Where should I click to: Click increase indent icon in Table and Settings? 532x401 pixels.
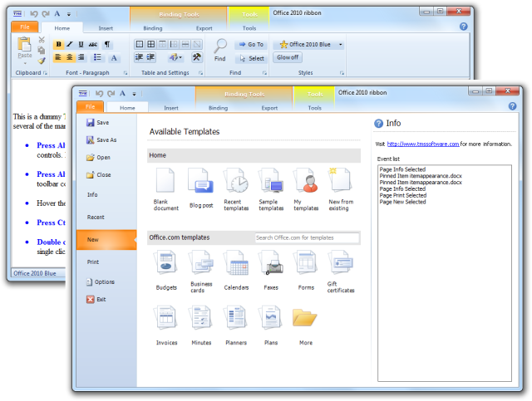click(150, 57)
